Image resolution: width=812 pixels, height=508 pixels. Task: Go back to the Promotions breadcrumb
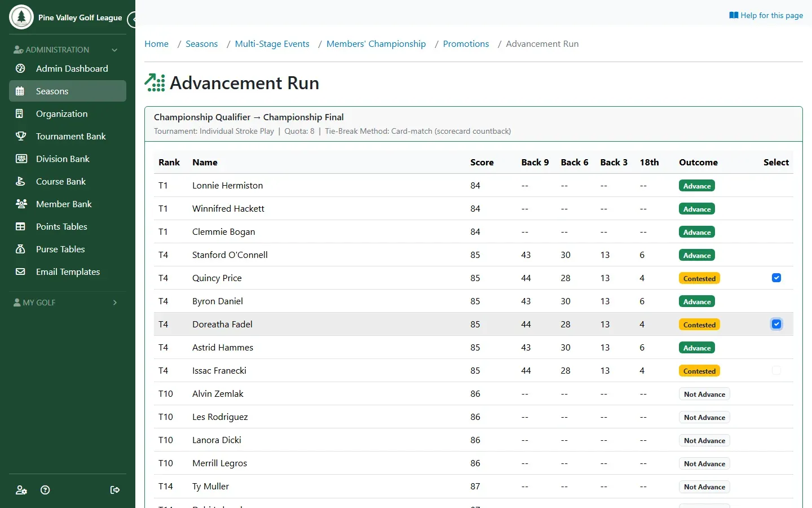[466, 44]
